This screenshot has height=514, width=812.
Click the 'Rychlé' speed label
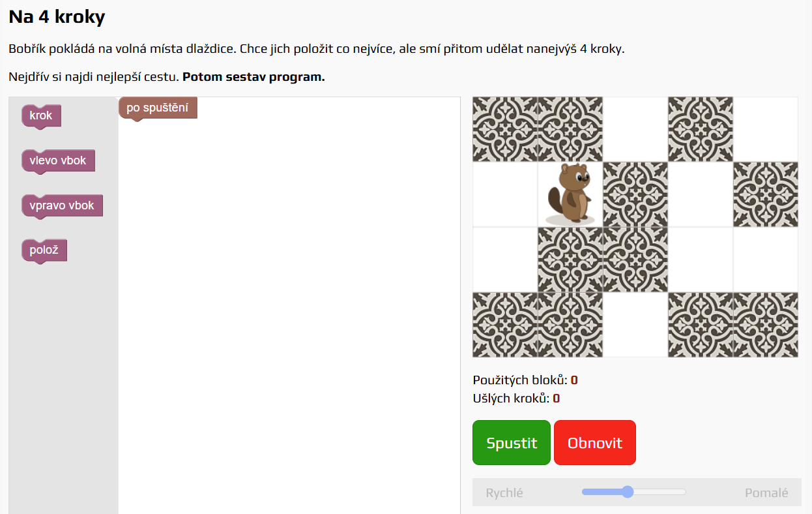point(504,493)
